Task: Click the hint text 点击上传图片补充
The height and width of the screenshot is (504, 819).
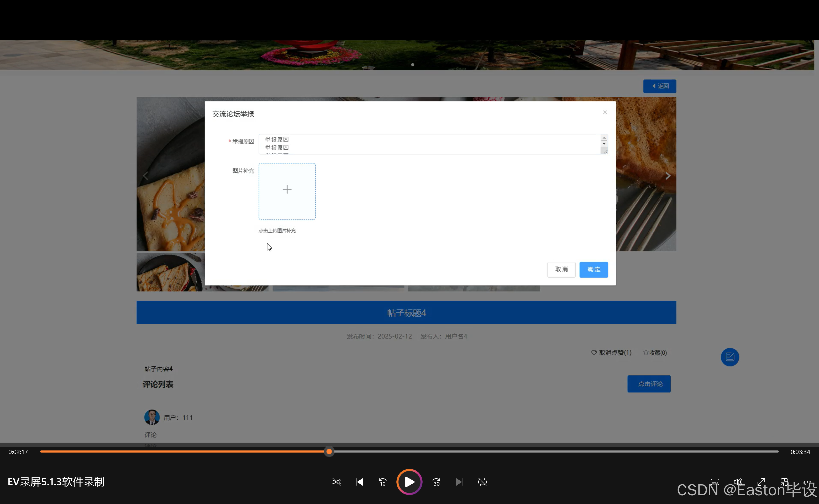Action: pyautogui.click(x=277, y=231)
